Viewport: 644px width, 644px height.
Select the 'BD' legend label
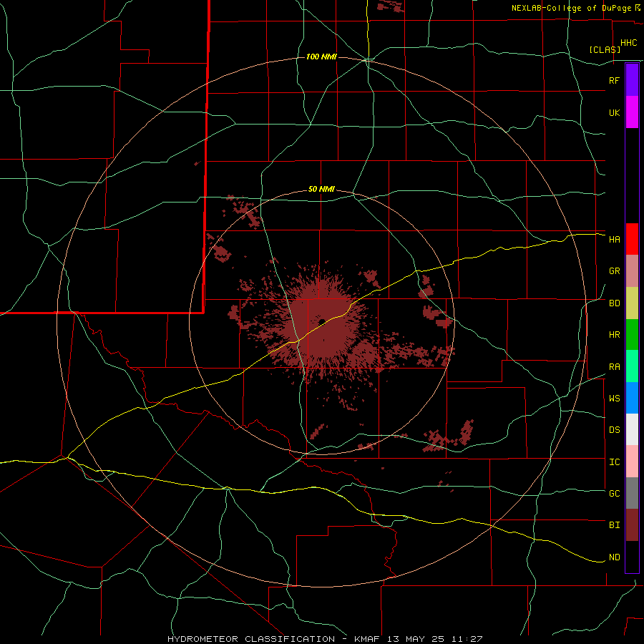[x=614, y=303]
